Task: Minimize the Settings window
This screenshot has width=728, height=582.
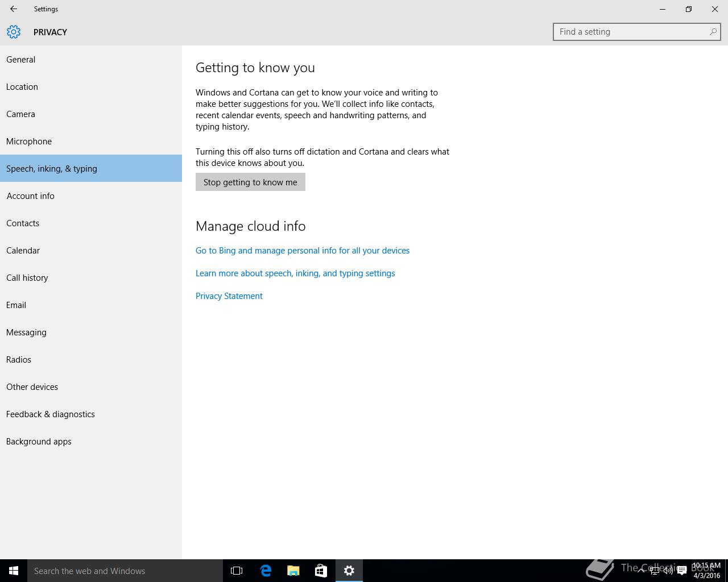Action: point(663,9)
